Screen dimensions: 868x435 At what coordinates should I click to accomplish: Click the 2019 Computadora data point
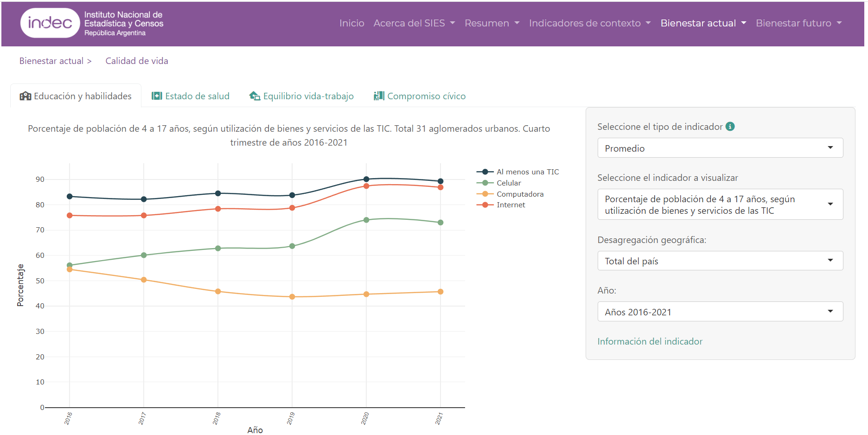[x=292, y=297]
